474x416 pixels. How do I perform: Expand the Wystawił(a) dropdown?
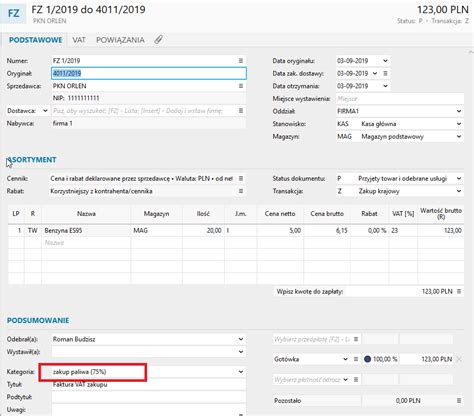pyautogui.click(x=241, y=352)
